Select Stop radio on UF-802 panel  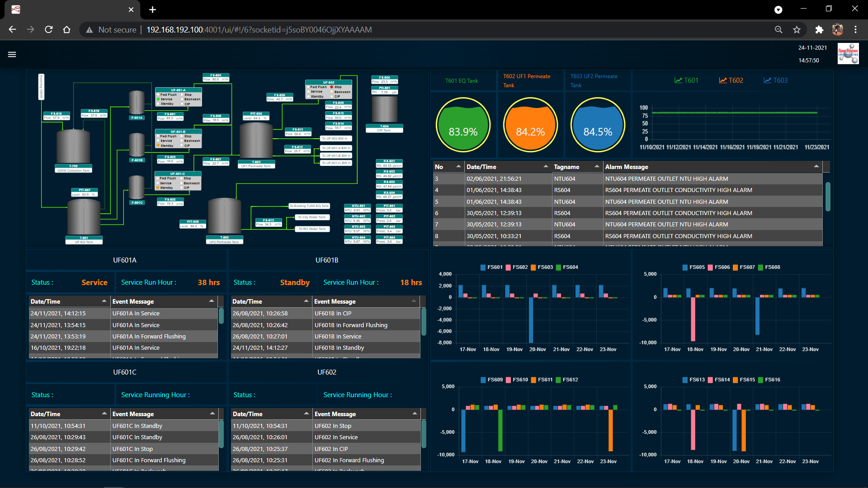coord(331,87)
